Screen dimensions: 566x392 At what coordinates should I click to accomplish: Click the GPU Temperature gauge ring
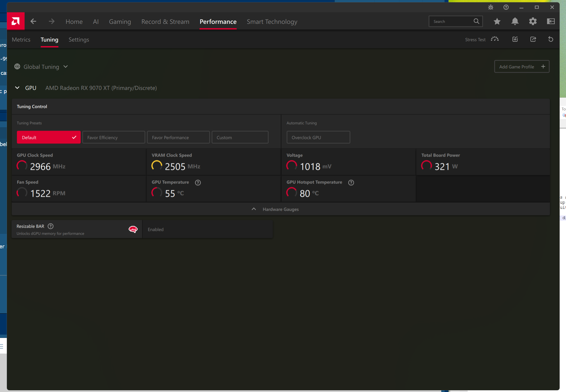pyautogui.click(x=157, y=193)
